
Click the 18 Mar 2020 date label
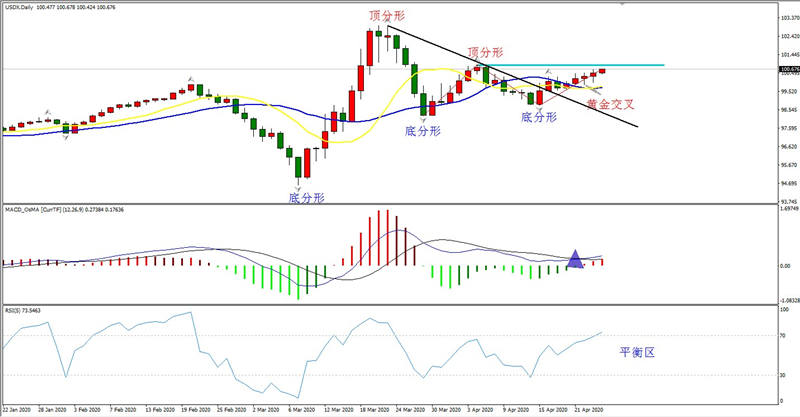point(374,410)
